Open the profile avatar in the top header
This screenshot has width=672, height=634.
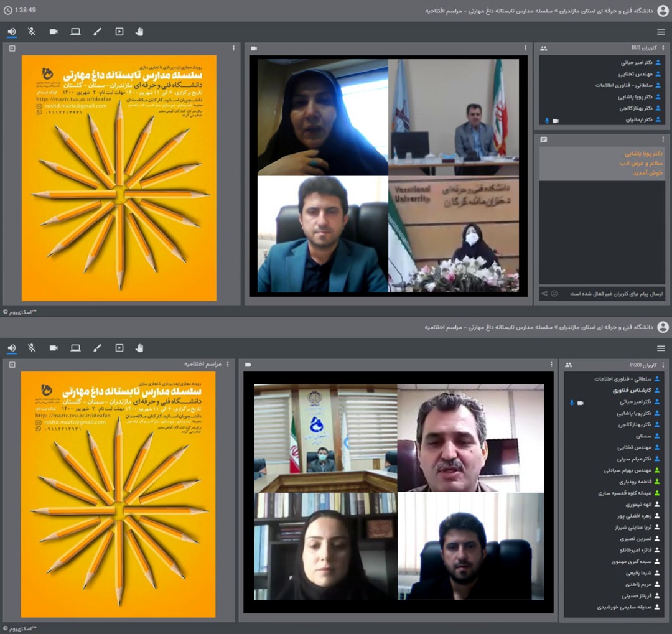click(x=663, y=11)
